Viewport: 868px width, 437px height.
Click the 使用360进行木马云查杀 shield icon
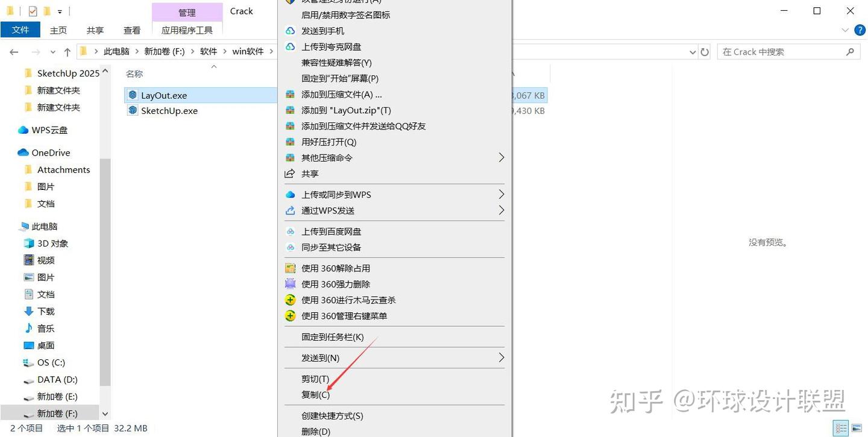pyautogui.click(x=291, y=300)
